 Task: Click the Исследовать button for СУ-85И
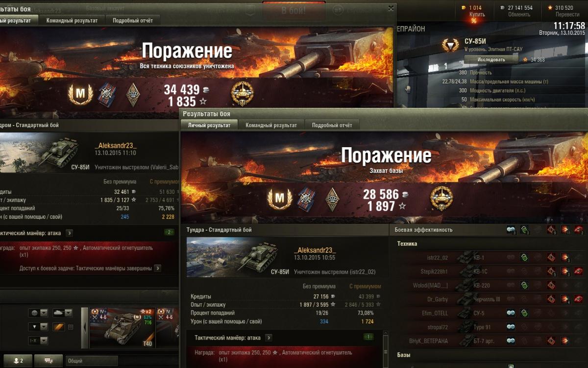[491, 59]
